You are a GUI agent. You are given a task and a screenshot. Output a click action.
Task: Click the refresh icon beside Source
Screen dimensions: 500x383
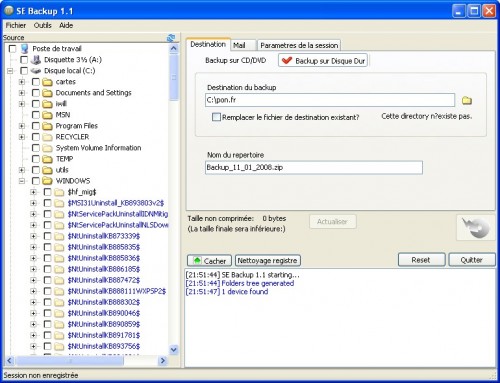click(x=171, y=38)
